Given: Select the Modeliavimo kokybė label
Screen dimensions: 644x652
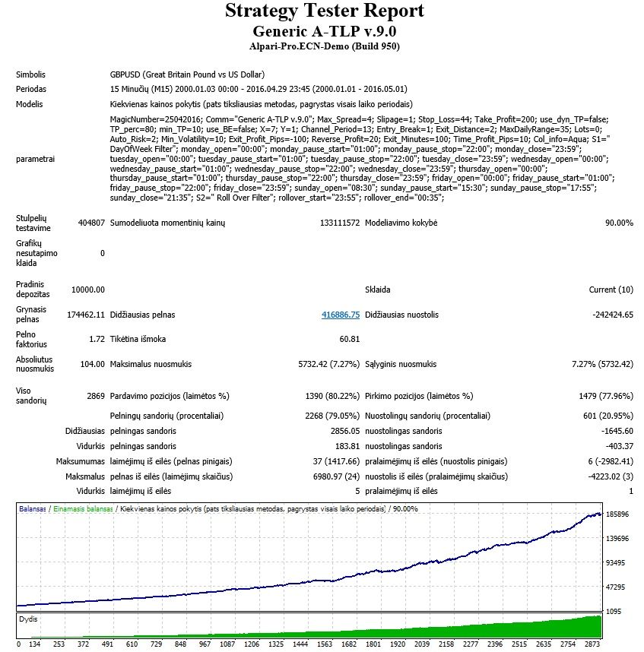Looking at the screenshot, I should (x=401, y=223).
